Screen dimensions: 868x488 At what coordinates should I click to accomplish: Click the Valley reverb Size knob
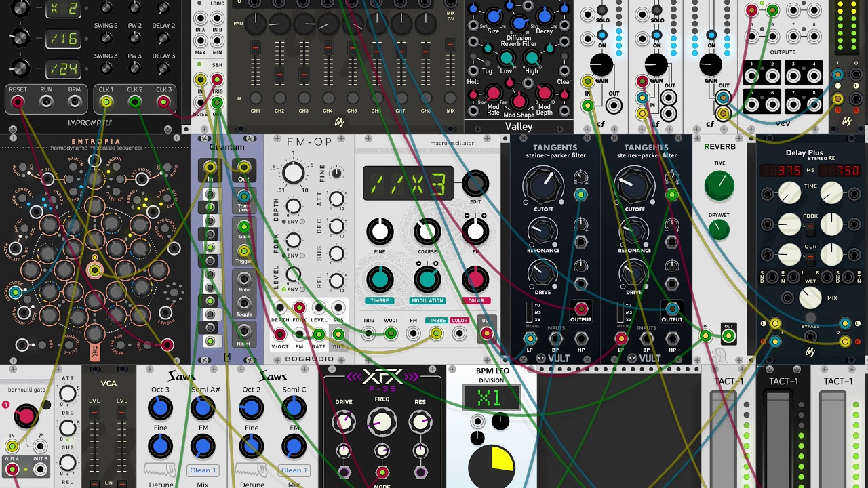pos(494,16)
